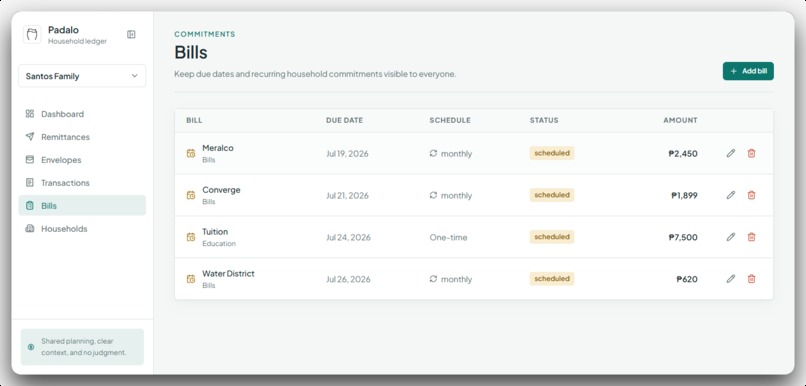
Task: Click the Education category under Tuition
Action: pyautogui.click(x=219, y=244)
